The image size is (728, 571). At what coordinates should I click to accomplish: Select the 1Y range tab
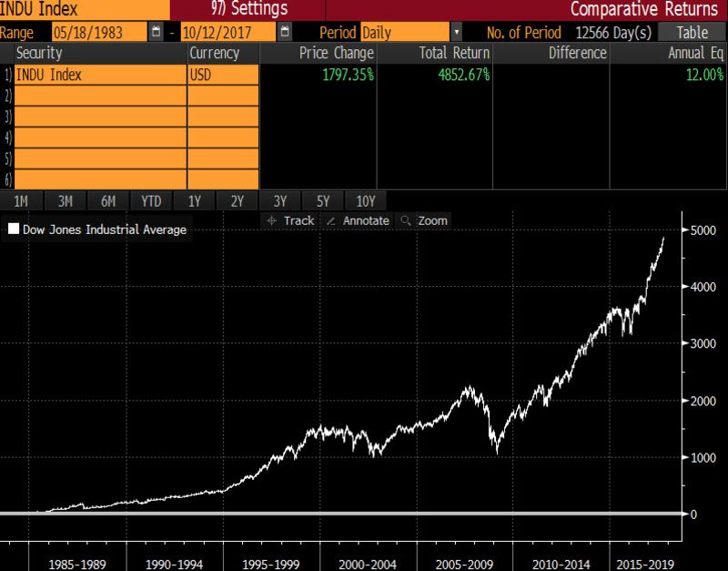click(195, 201)
